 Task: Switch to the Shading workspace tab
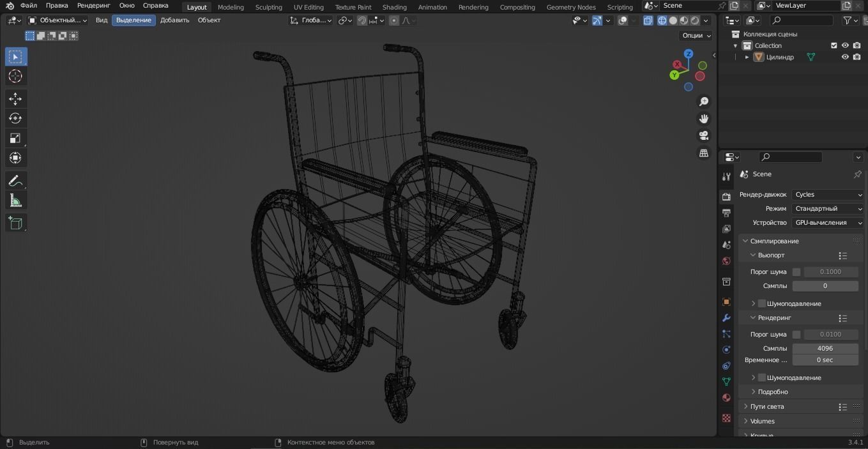[x=395, y=8]
